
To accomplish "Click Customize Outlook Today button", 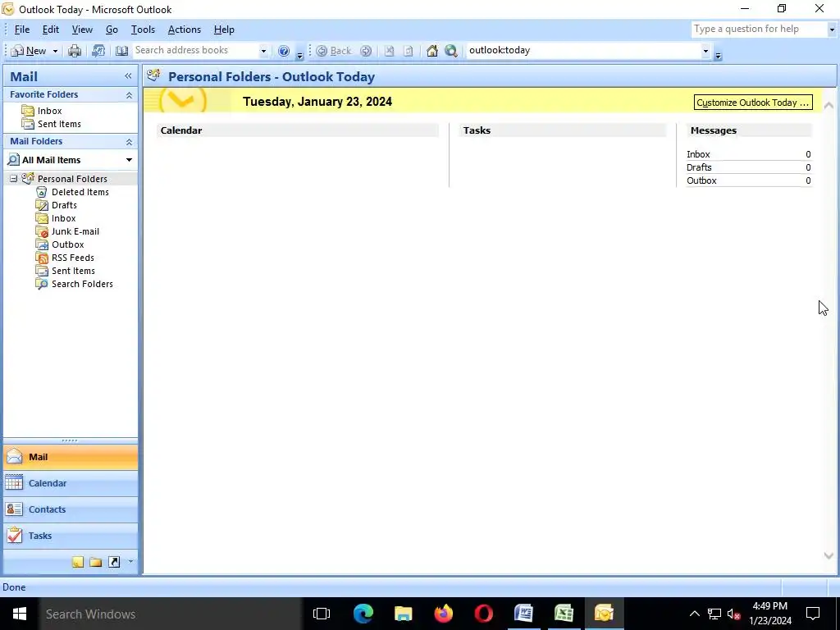I will pos(753,103).
